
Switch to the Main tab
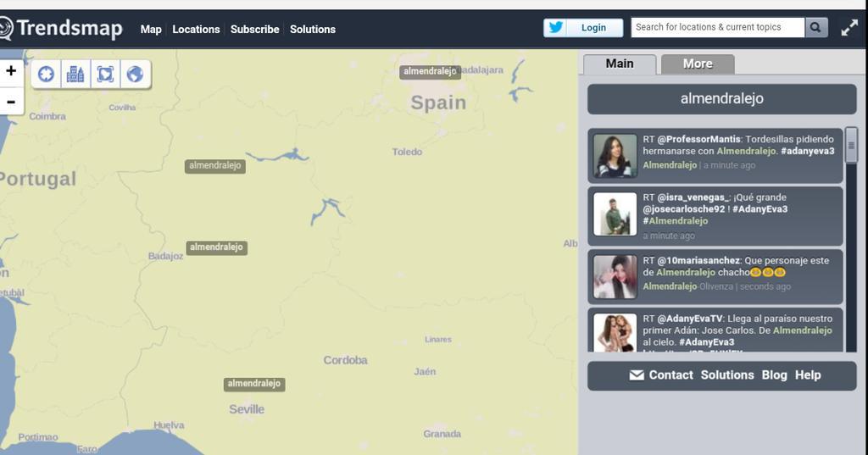click(620, 64)
